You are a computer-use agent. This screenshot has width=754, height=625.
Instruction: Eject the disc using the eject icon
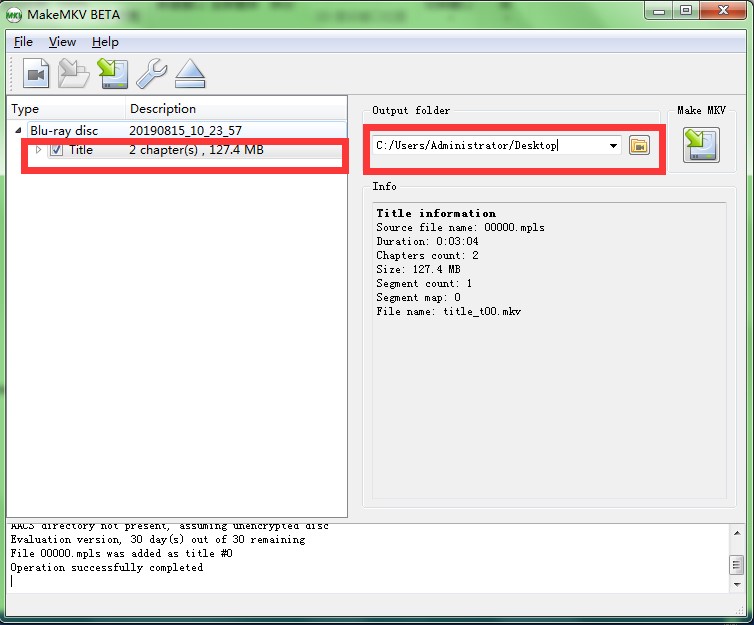coord(190,74)
